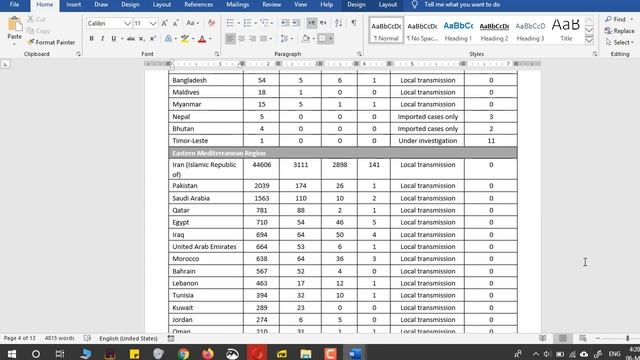Click the Numbering list icon

click(x=247, y=23)
